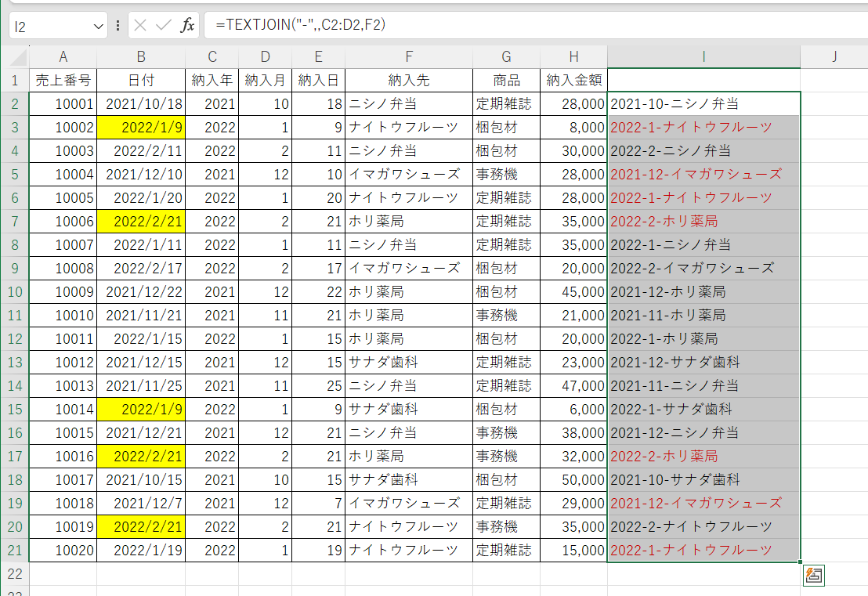Open the Quick Analysis button below column I
The width and height of the screenshot is (868, 596).
813,576
